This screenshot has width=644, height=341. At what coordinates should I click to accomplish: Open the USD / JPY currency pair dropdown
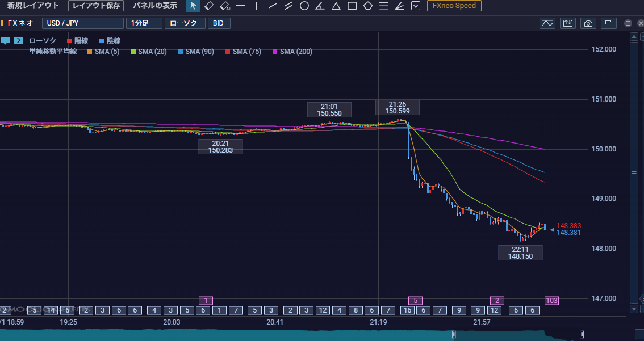(82, 23)
